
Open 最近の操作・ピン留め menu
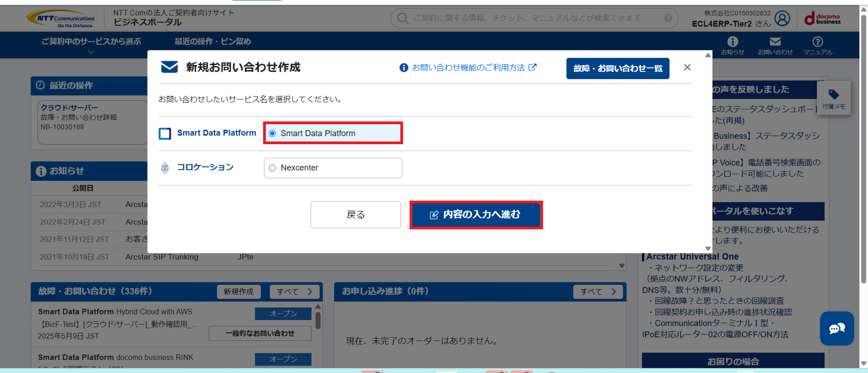pos(213,41)
